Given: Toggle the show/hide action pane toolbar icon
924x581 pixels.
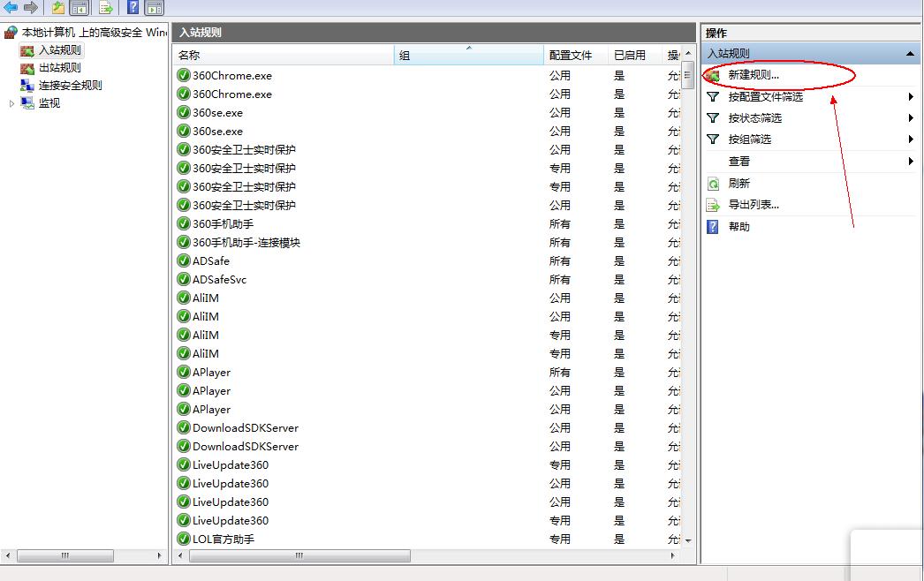Looking at the screenshot, I should tap(155, 8).
